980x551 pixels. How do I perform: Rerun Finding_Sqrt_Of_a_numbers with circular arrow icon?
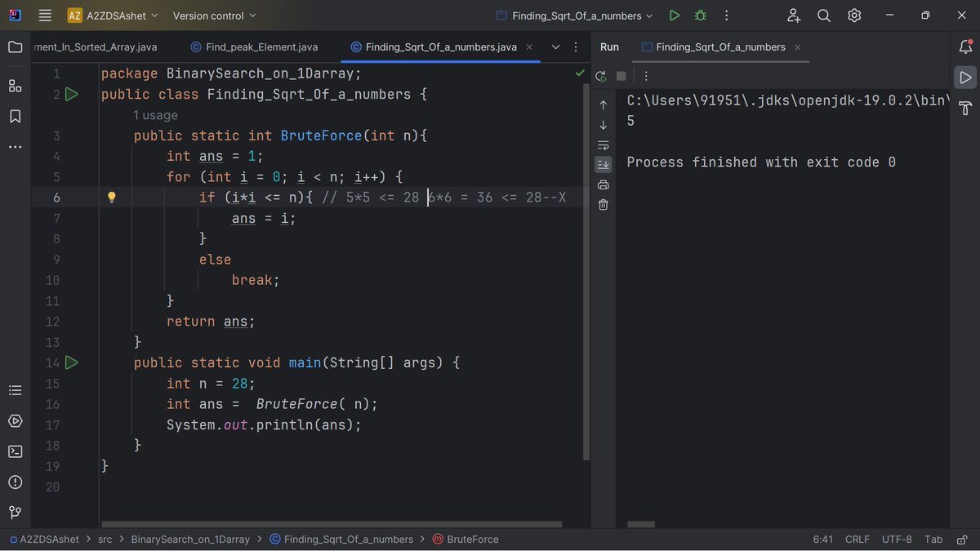coord(600,76)
